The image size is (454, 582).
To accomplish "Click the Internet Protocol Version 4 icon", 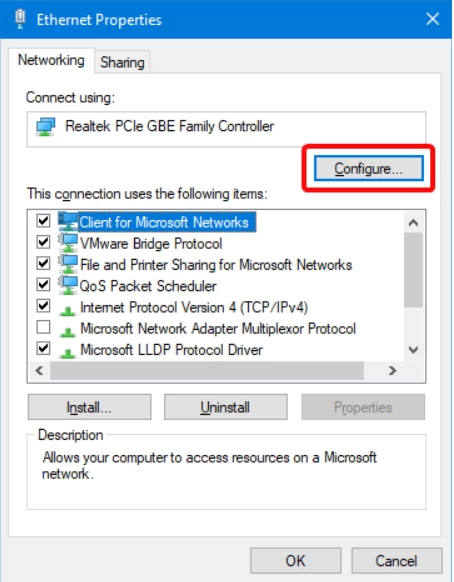I will 68,310.
